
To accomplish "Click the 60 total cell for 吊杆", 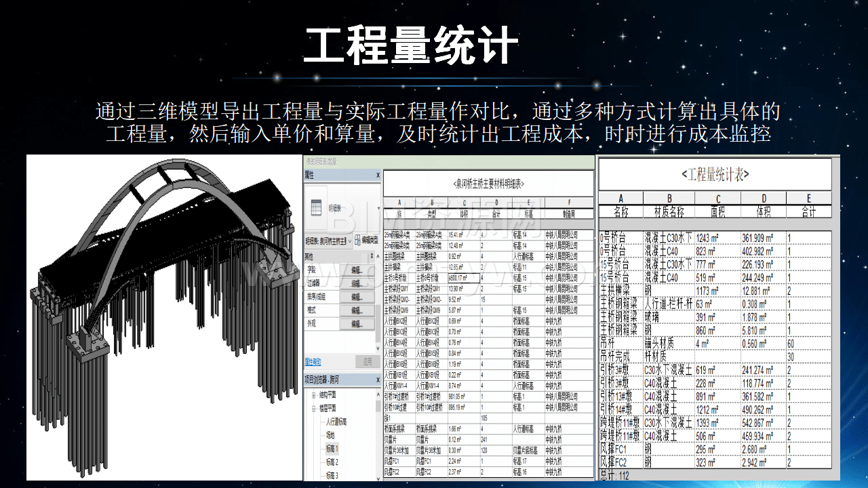I will click(809, 344).
